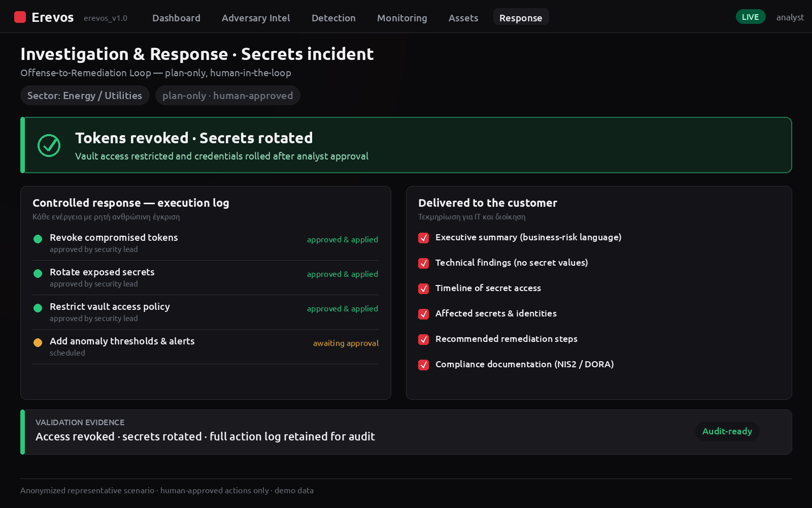Click the erevos_v1.0 version label

click(x=106, y=18)
